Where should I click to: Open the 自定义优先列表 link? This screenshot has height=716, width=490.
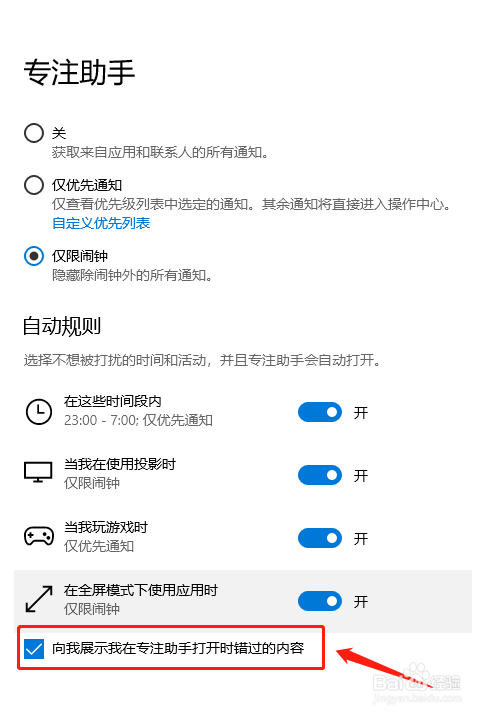click(x=101, y=223)
